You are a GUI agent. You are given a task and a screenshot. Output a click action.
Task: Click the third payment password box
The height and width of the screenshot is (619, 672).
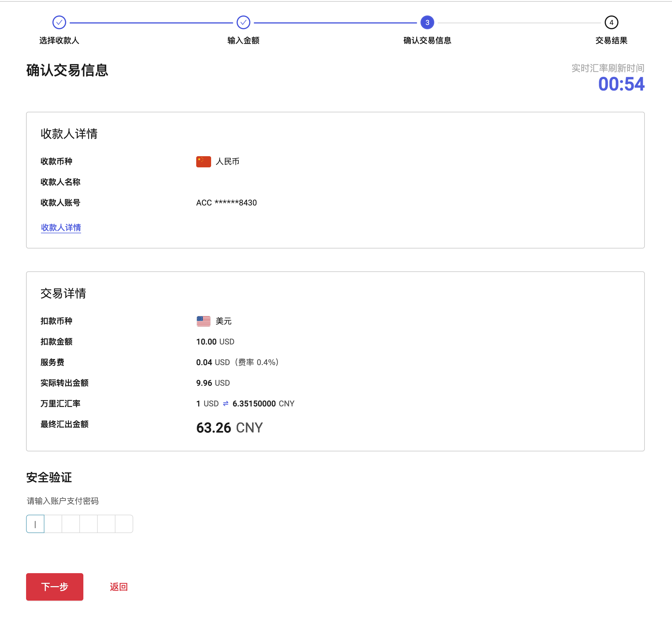pos(71,524)
